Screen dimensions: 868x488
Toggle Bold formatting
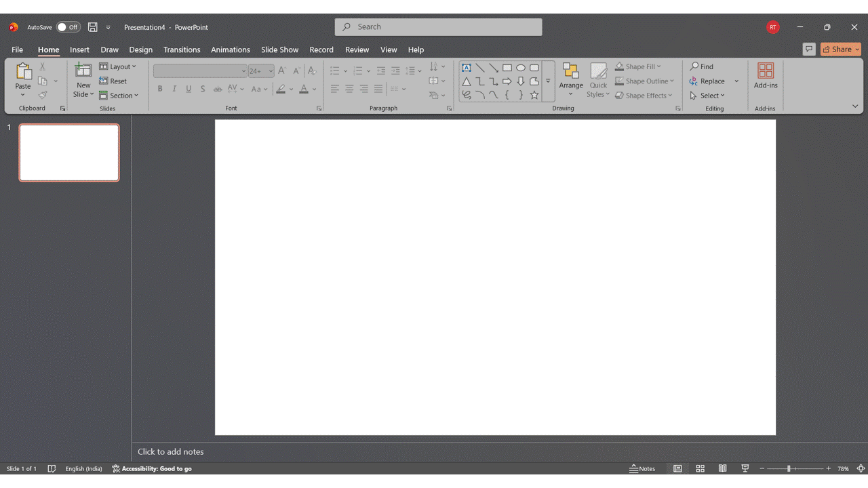160,88
